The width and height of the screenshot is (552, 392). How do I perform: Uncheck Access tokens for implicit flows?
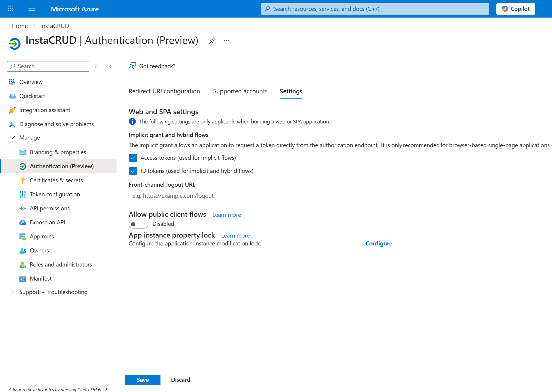pos(133,158)
